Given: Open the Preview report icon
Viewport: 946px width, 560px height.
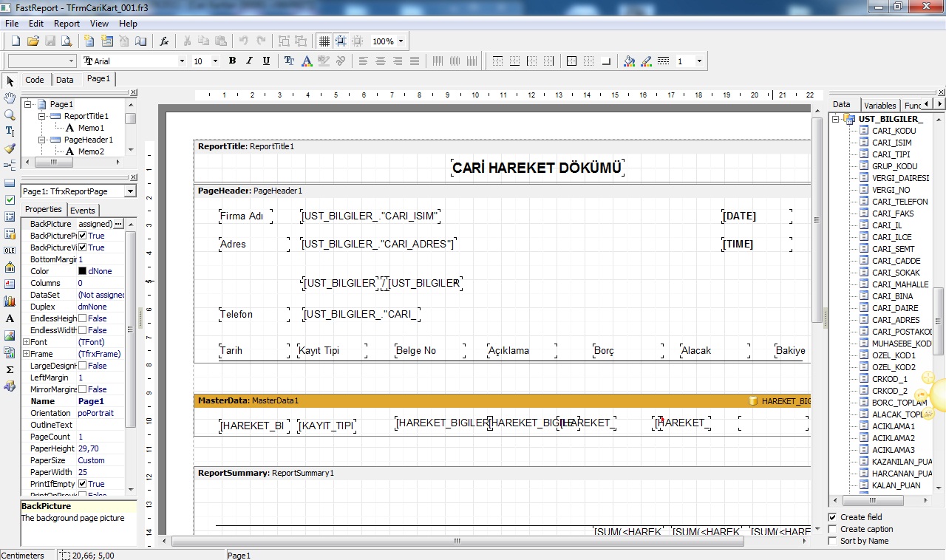Looking at the screenshot, I should [x=67, y=41].
